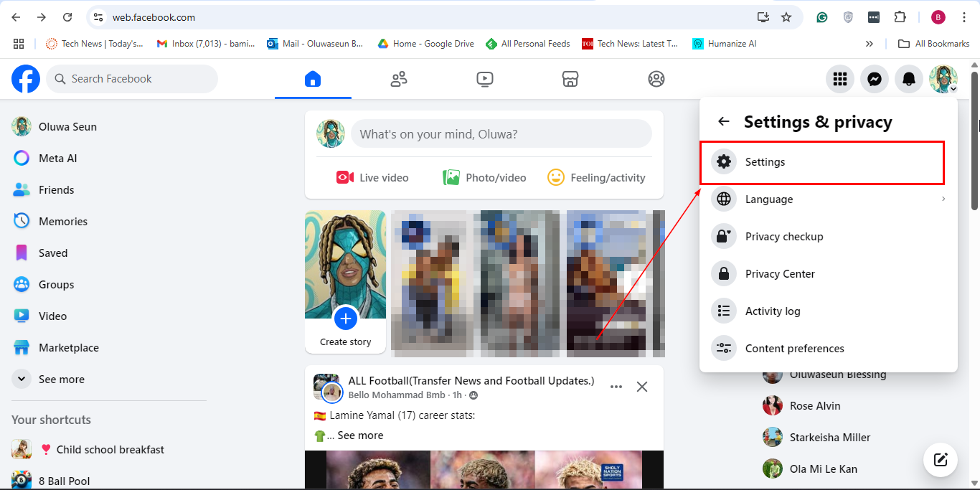Go back from Settings & privacy menu
This screenshot has width=980, height=490.
pyautogui.click(x=724, y=122)
